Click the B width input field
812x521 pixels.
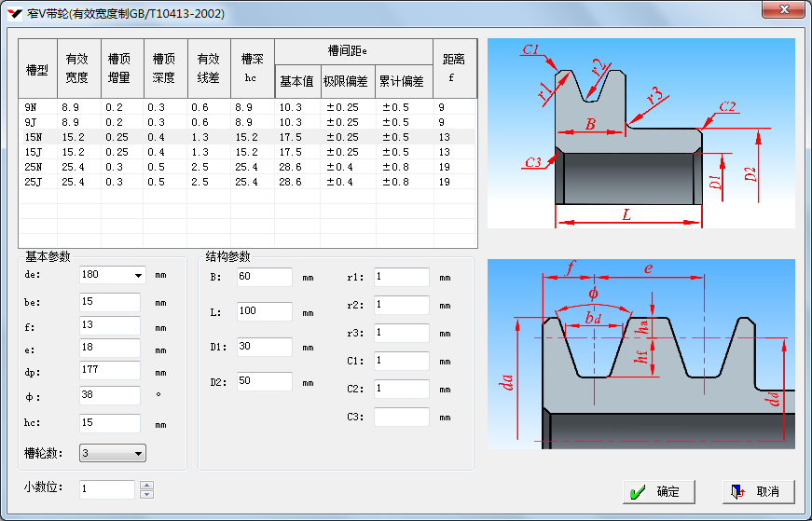(x=264, y=277)
